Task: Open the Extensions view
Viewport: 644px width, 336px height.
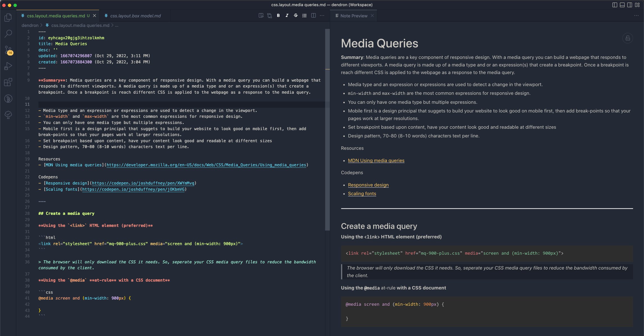Action: (x=8, y=82)
